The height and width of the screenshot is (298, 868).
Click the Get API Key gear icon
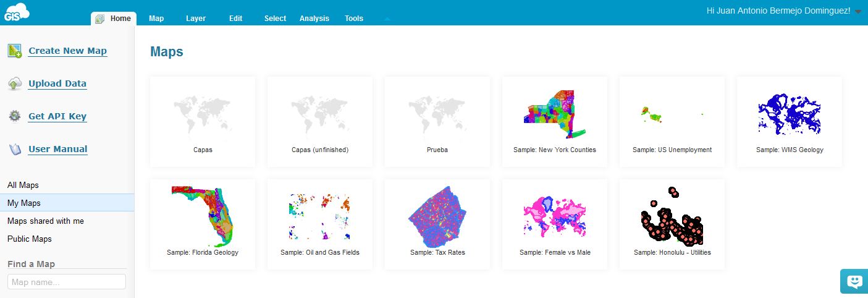click(15, 116)
